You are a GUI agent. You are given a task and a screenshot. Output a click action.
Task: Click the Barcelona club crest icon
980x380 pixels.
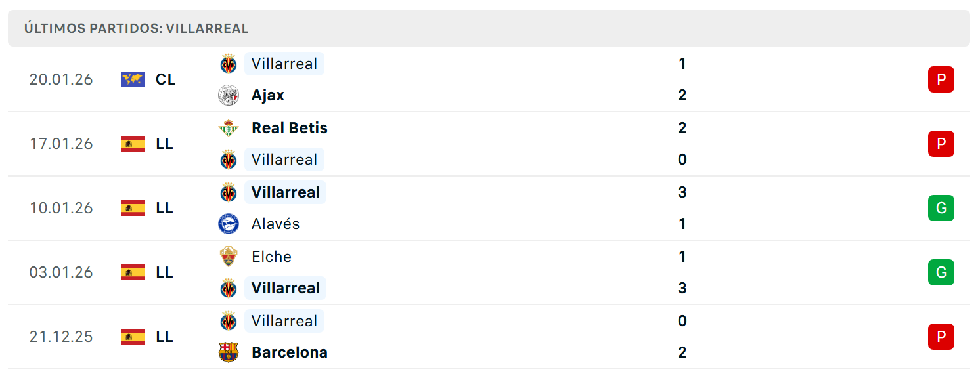(229, 352)
